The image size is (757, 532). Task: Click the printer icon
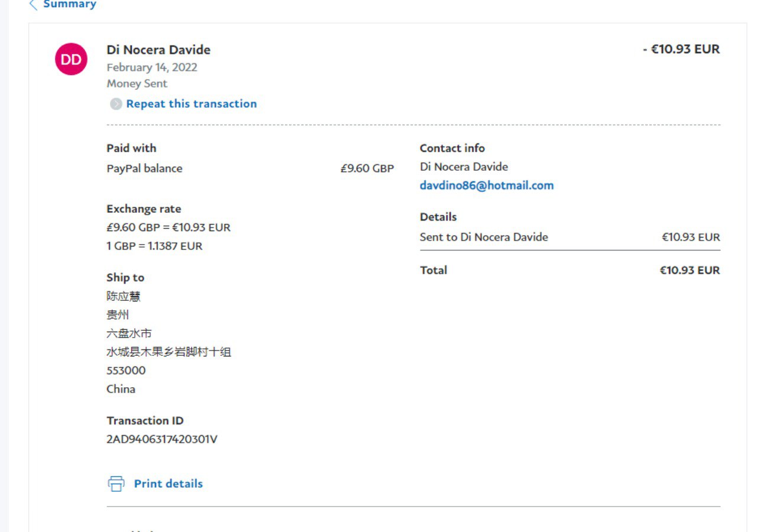point(116,484)
